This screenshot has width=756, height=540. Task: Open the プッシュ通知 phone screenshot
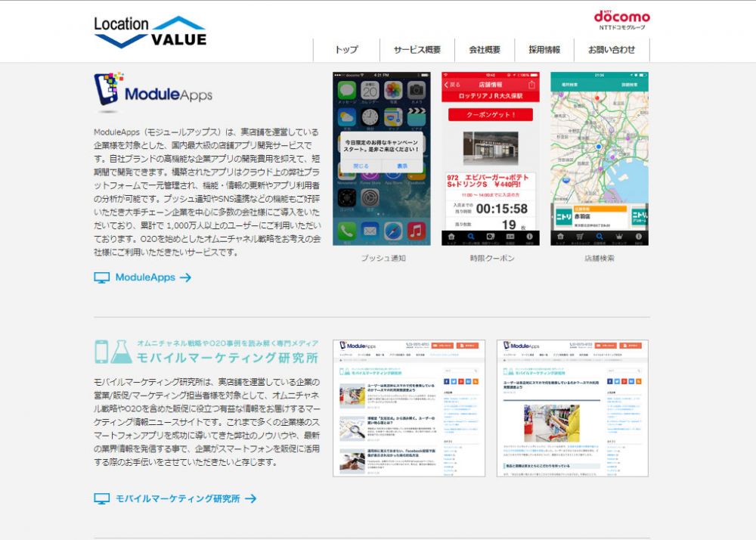click(x=381, y=159)
